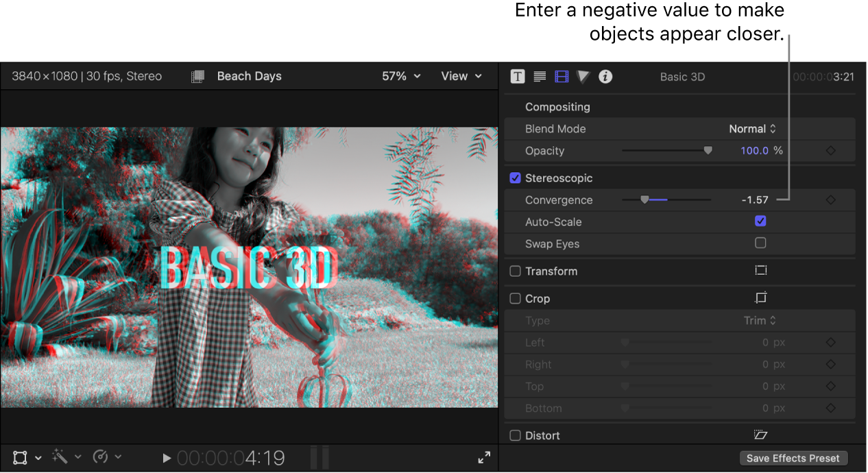Viewport: 868px width, 473px height.
Task: Click the Crop tool icon in the inspector
Action: coord(760,298)
